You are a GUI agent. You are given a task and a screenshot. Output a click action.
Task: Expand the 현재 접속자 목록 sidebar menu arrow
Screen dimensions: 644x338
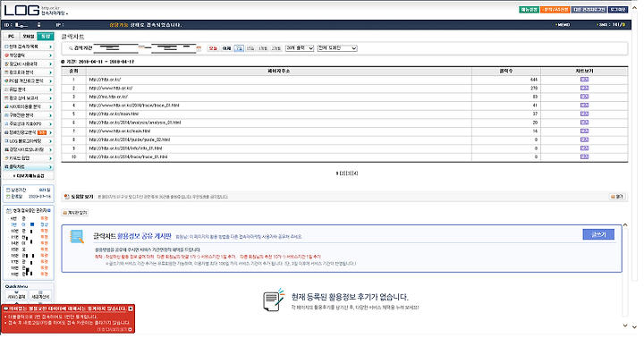click(x=50, y=46)
